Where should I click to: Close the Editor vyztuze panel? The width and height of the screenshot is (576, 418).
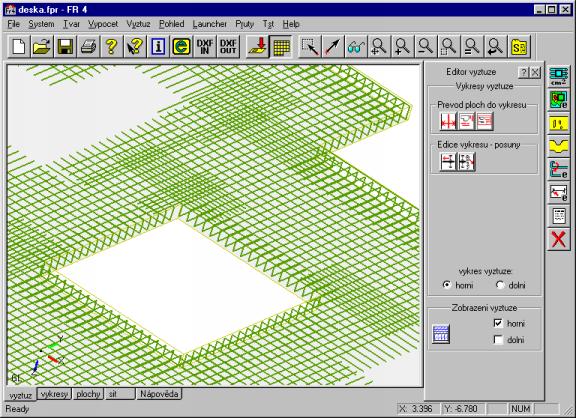(x=536, y=72)
